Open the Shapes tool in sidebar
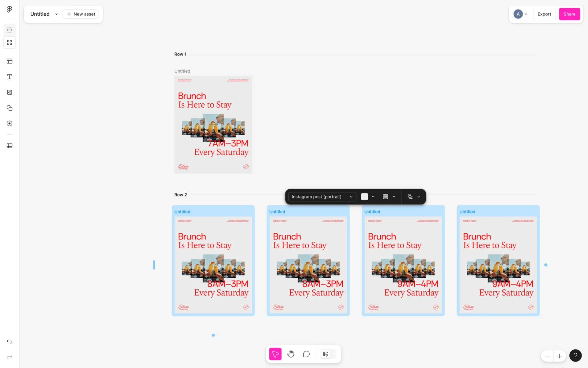The image size is (588, 368). (9, 108)
